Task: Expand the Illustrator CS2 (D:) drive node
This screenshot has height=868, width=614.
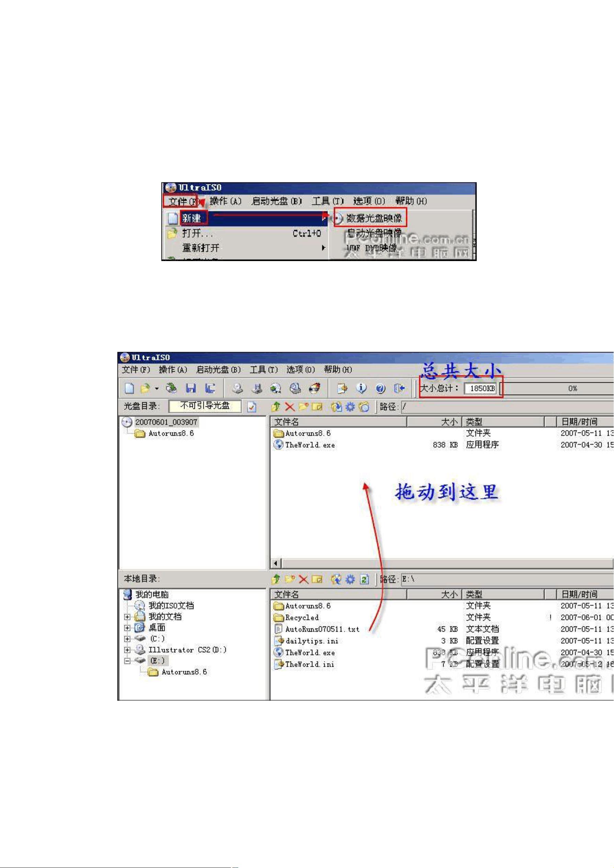Action: point(127,650)
